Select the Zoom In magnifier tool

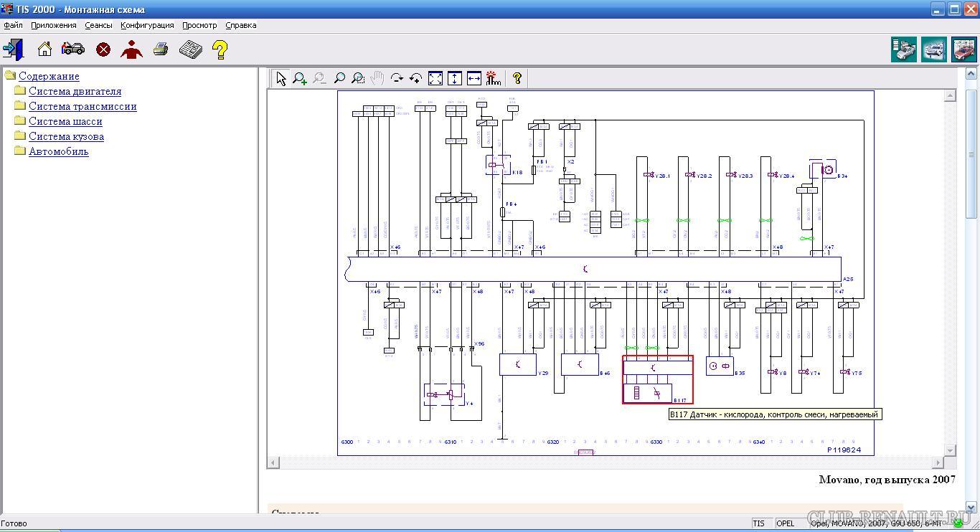tap(300, 78)
